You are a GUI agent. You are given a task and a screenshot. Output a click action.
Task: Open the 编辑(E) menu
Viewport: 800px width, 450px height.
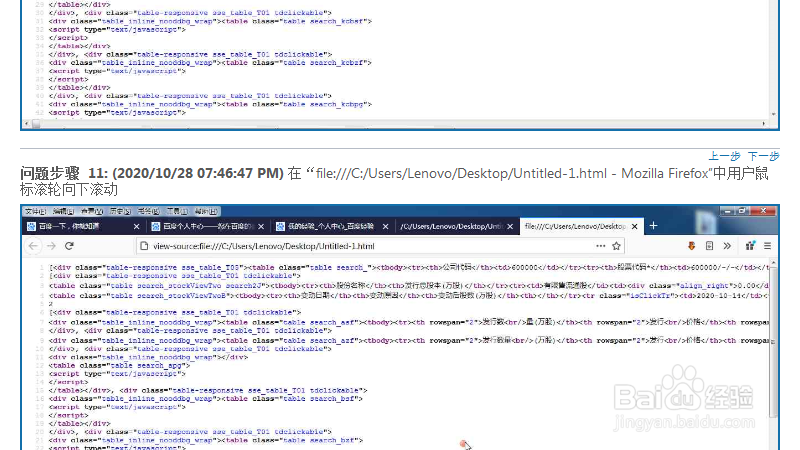click(x=64, y=211)
